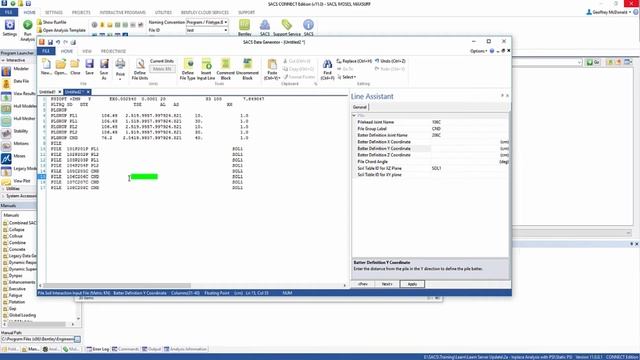
Task: Click the horizontal scrollbar of the editor
Action: click(x=117, y=285)
